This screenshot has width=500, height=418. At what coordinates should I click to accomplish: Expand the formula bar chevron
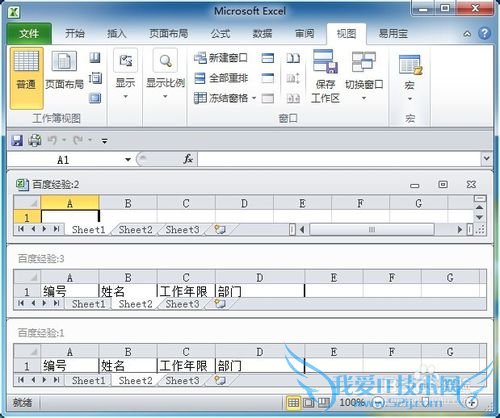(x=486, y=158)
